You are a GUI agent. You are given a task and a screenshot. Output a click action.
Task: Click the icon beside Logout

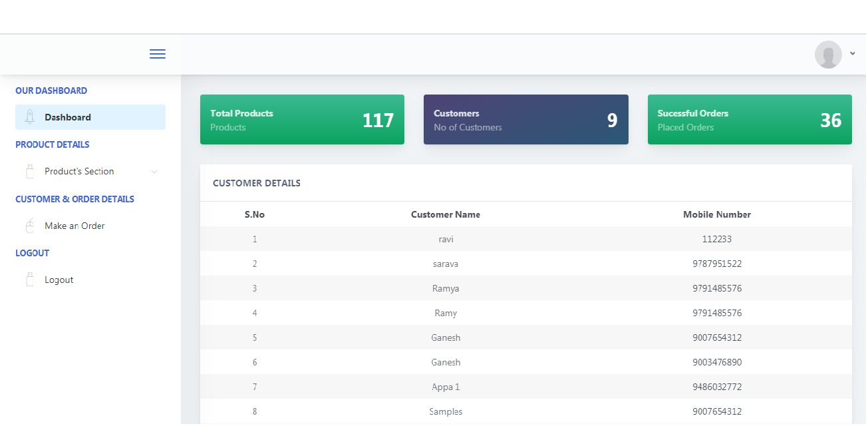click(x=29, y=280)
